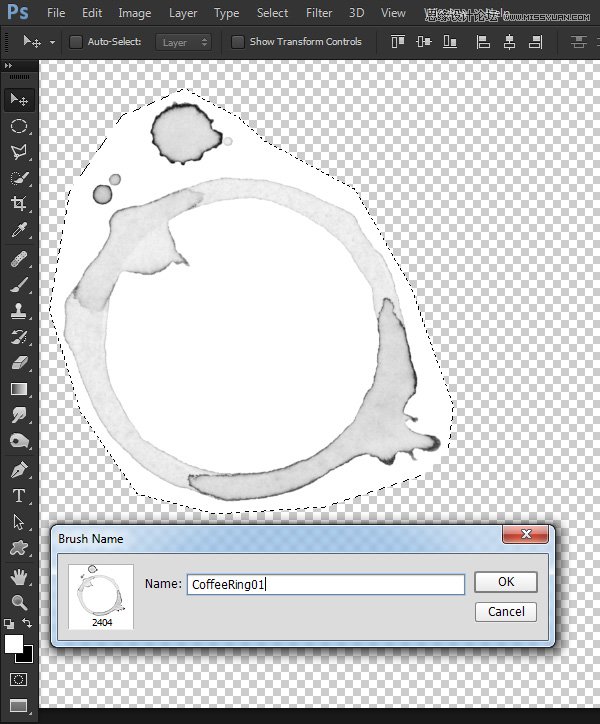This screenshot has width=600, height=724.
Task: Select the Brush tool
Action: click(x=19, y=284)
